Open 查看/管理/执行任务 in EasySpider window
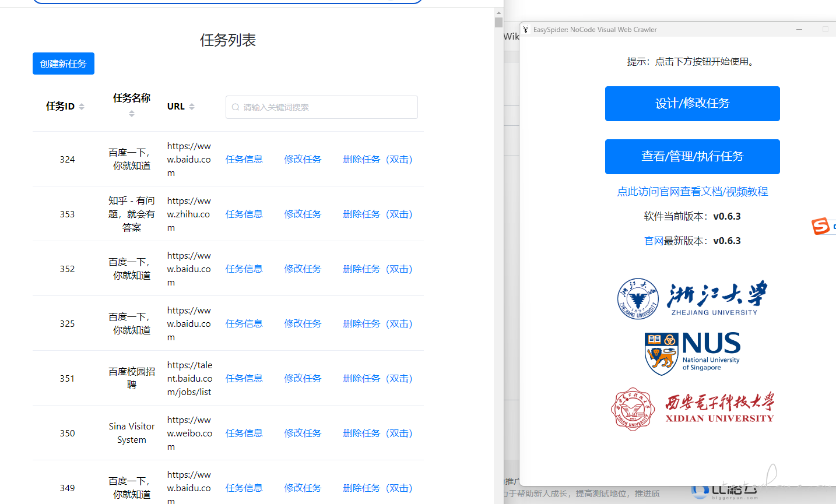This screenshot has height=504, width=836. (x=693, y=157)
